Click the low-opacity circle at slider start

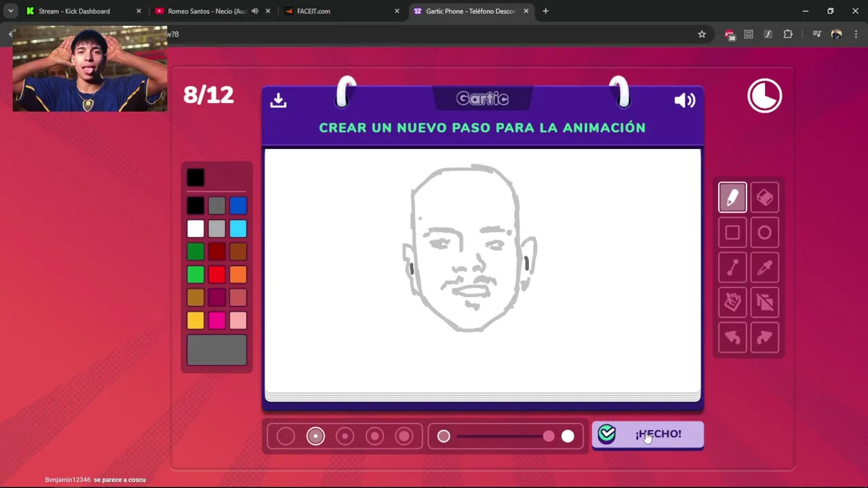tap(443, 436)
